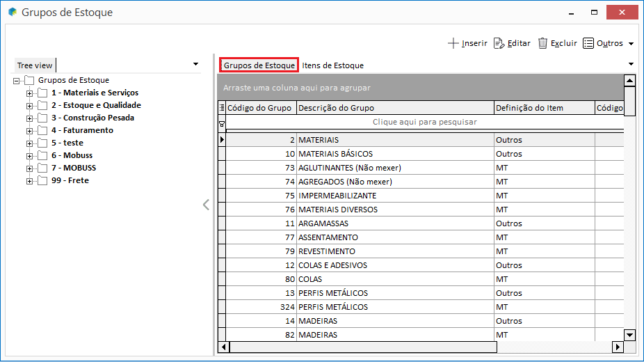Click the Inserir plus icon
Screen dimensions: 644x362
[x=453, y=43]
